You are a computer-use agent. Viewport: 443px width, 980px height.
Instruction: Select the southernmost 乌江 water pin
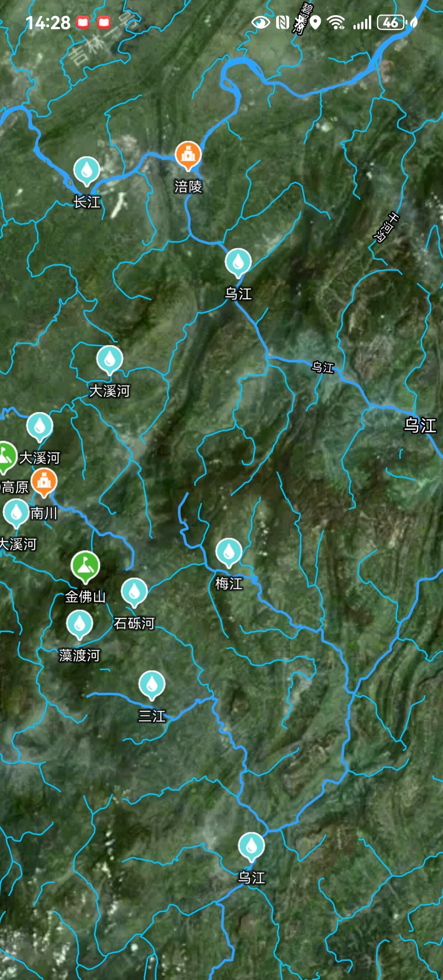pyautogui.click(x=251, y=846)
